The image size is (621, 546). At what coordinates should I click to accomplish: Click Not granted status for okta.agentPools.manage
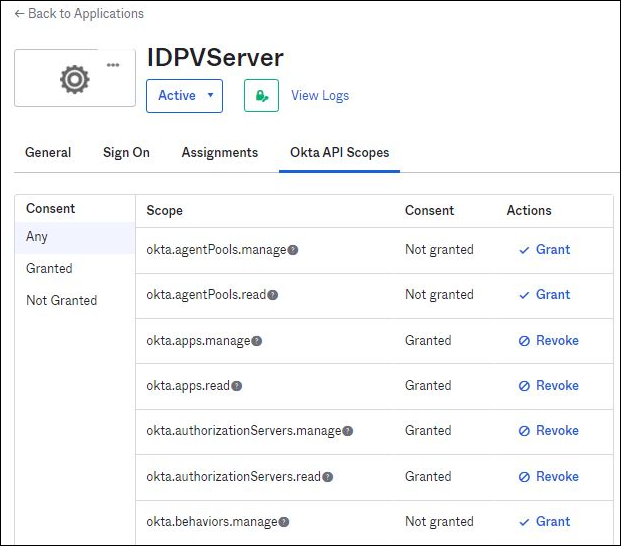(x=439, y=249)
